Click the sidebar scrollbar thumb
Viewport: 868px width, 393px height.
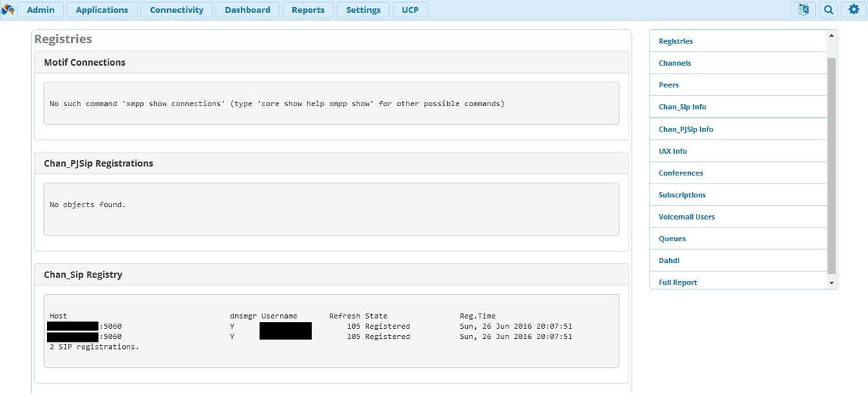click(831, 165)
